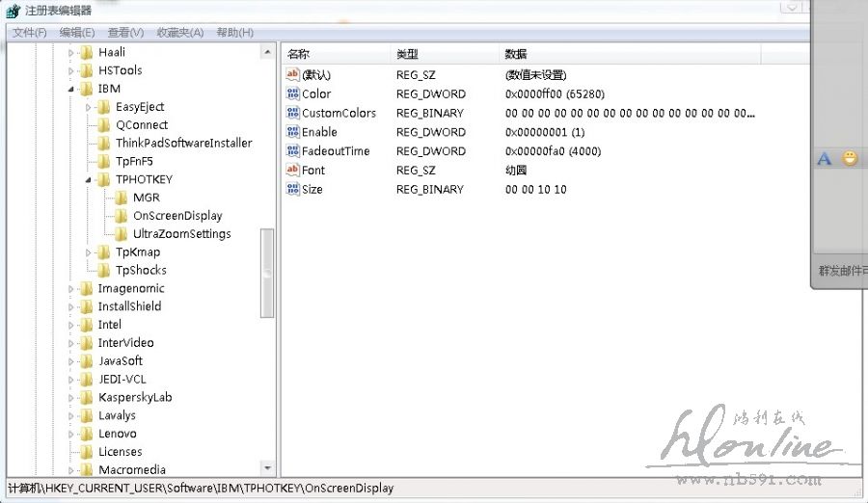
Task: Collapse the IBM tree node
Action: (x=70, y=89)
